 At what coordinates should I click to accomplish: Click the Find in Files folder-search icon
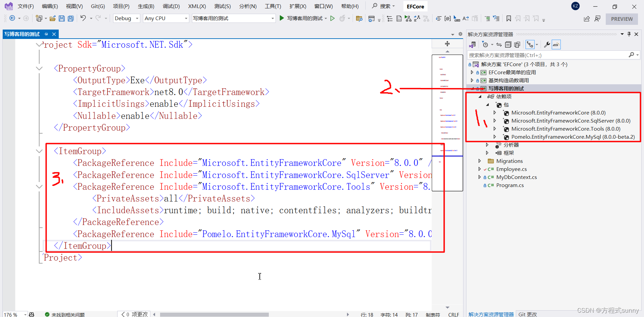click(x=359, y=18)
